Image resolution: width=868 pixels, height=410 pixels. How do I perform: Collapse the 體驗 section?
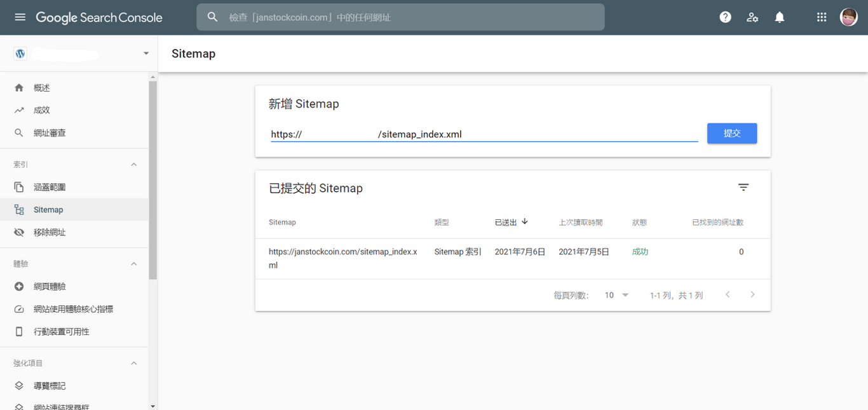[133, 264]
